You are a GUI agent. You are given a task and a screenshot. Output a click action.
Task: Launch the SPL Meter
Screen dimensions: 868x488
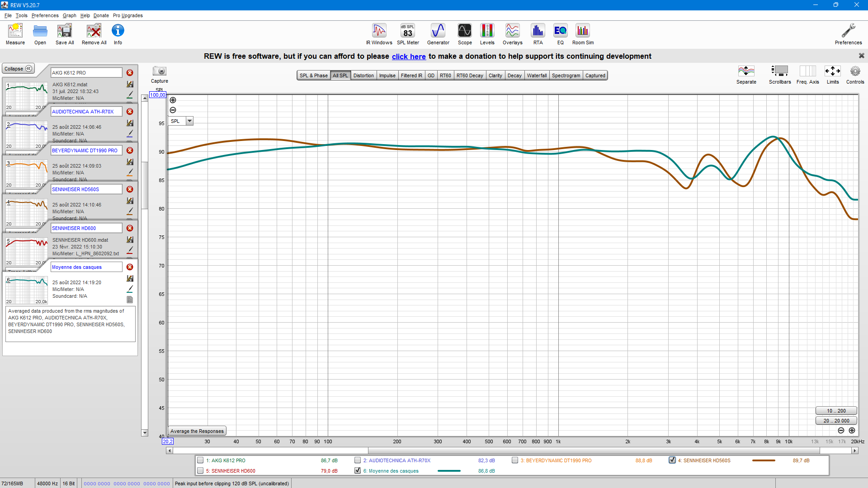pos(408,34)
